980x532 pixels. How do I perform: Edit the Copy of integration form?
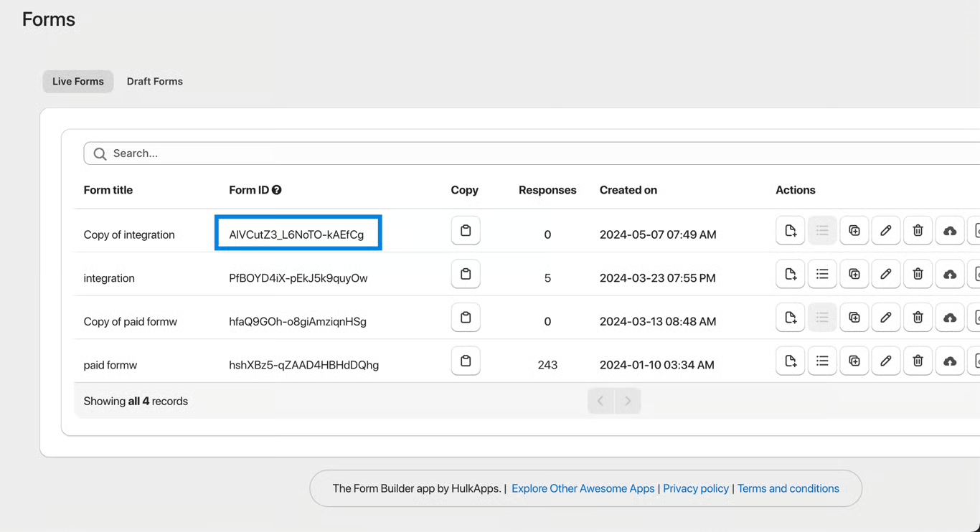point(886,231)
